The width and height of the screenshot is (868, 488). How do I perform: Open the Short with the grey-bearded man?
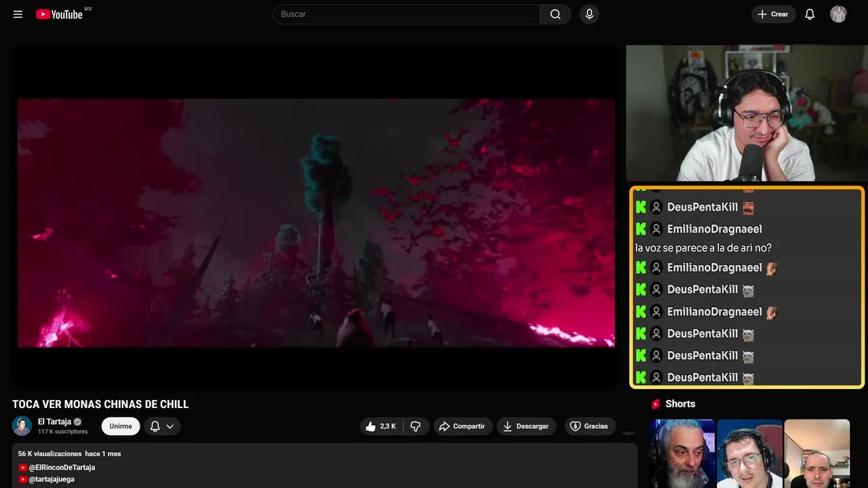pyautogui.click(x=682, y=453)
